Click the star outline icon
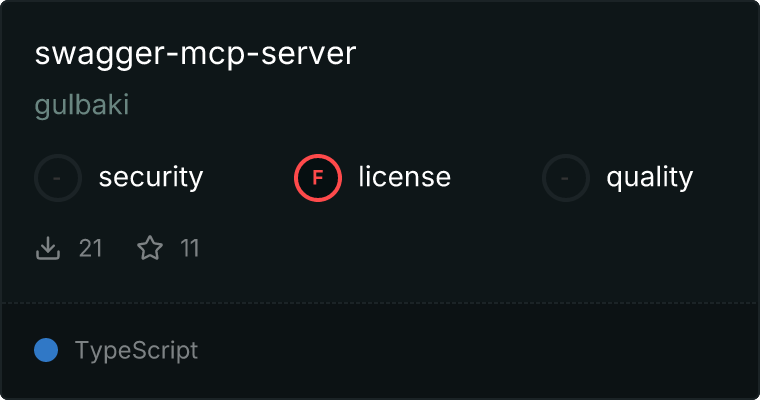 tap(150, 248)
